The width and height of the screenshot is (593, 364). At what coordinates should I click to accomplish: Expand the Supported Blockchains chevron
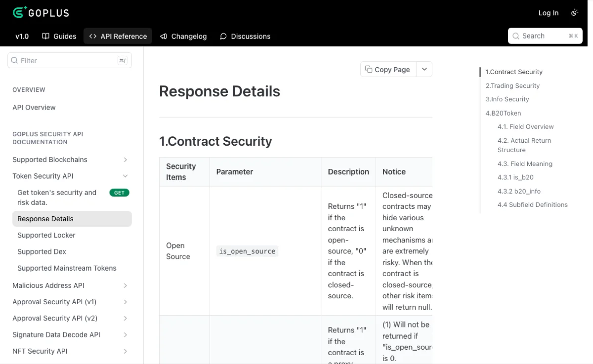[126, 160]
